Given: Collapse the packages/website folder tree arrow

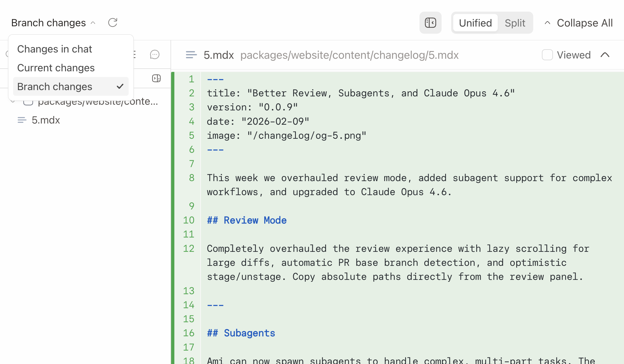Looking at the screenshot, I should (13, 101).
